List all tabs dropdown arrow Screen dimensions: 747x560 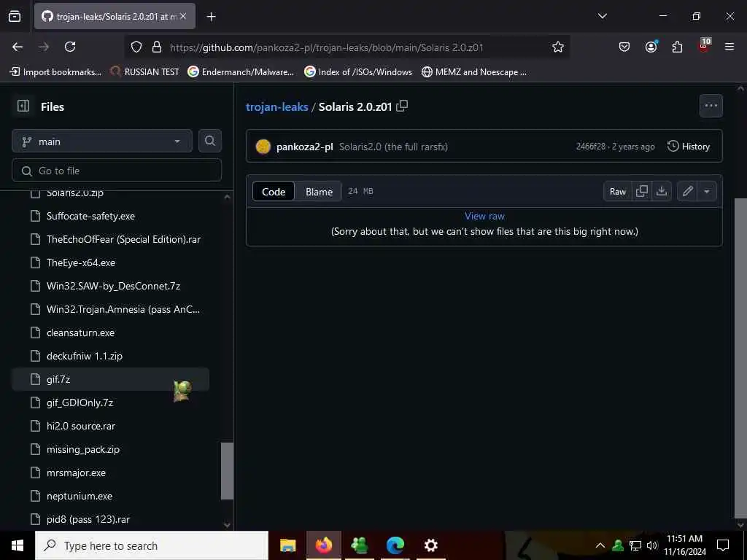(x=602, y=16)
